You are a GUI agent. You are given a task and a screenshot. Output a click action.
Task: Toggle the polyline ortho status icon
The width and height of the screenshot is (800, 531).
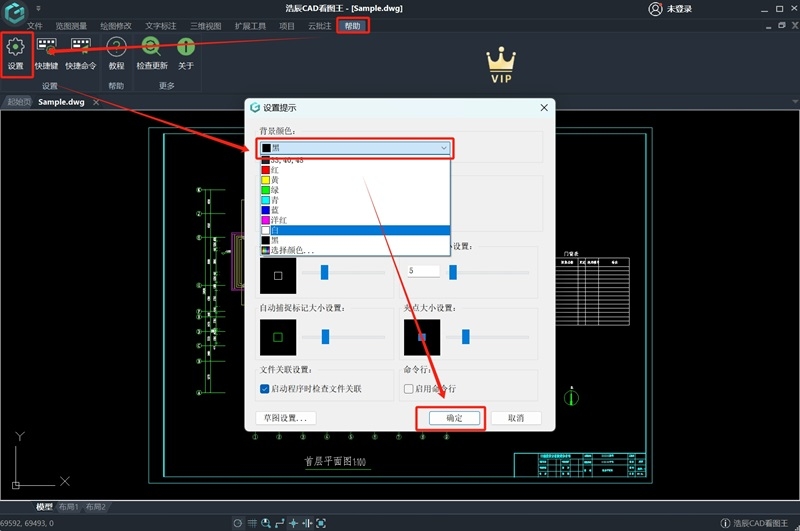[x=280, y=523]
